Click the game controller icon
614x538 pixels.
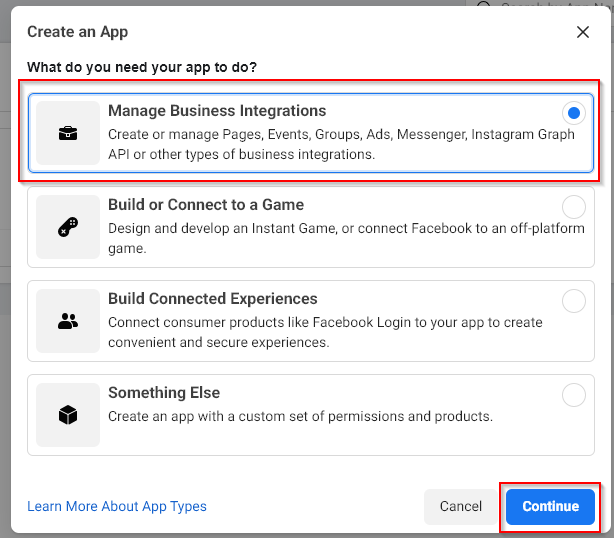[x=68, y=227]
